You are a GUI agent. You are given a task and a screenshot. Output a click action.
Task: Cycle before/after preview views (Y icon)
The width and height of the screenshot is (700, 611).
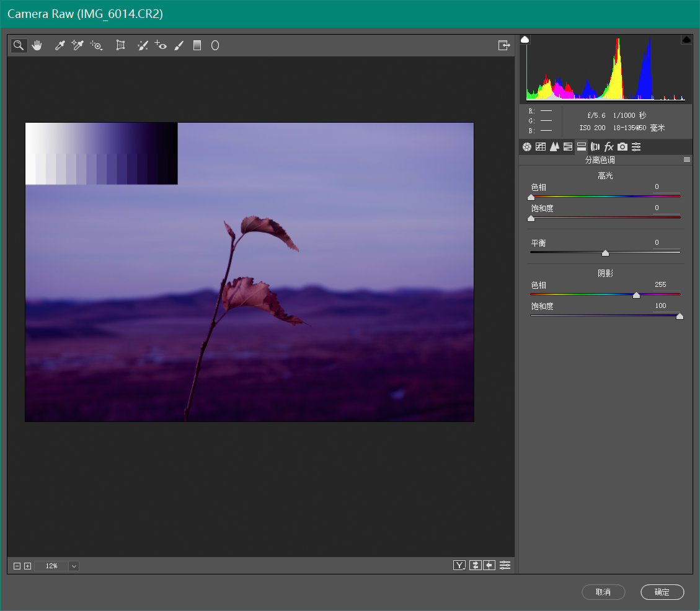(x=459, y=566)
